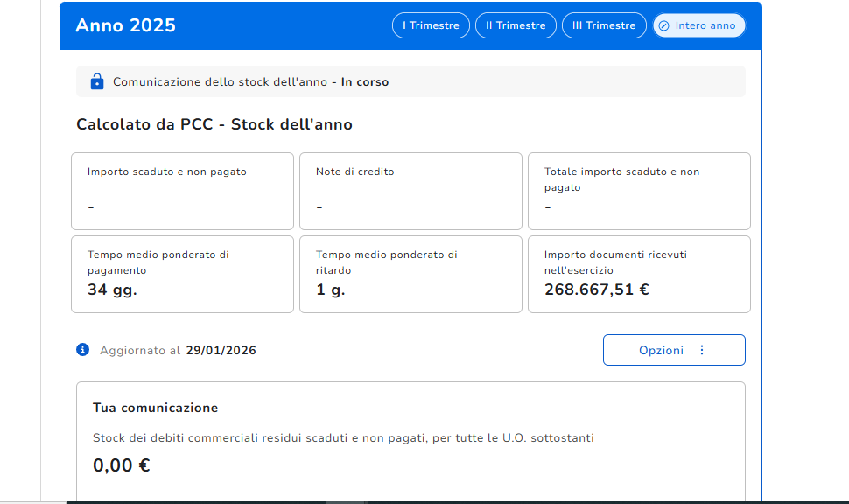Click the checkmark icon in Intero anno
The image size is (849, 504).
[663, 25]
